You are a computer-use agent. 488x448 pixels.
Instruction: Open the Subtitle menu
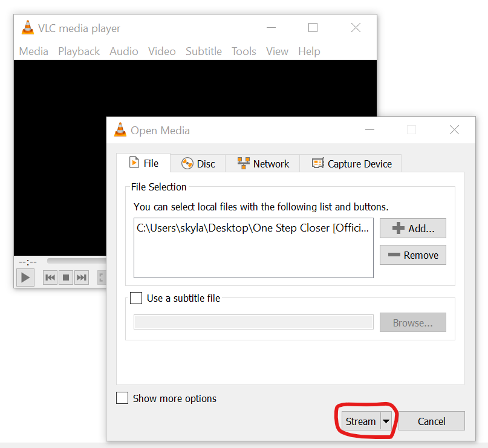click(x=204, y=51)
